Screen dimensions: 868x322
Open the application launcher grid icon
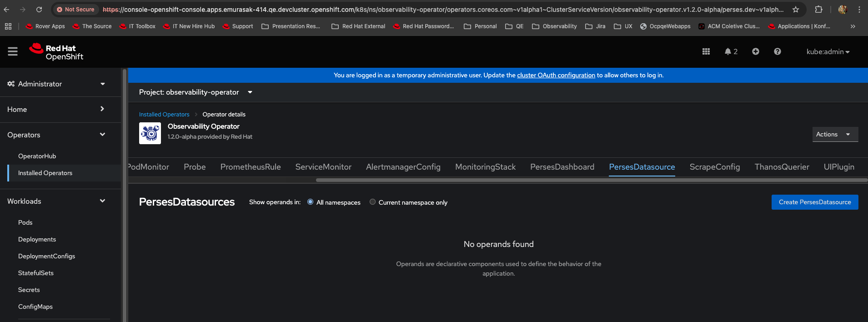[x=706, y=52]
